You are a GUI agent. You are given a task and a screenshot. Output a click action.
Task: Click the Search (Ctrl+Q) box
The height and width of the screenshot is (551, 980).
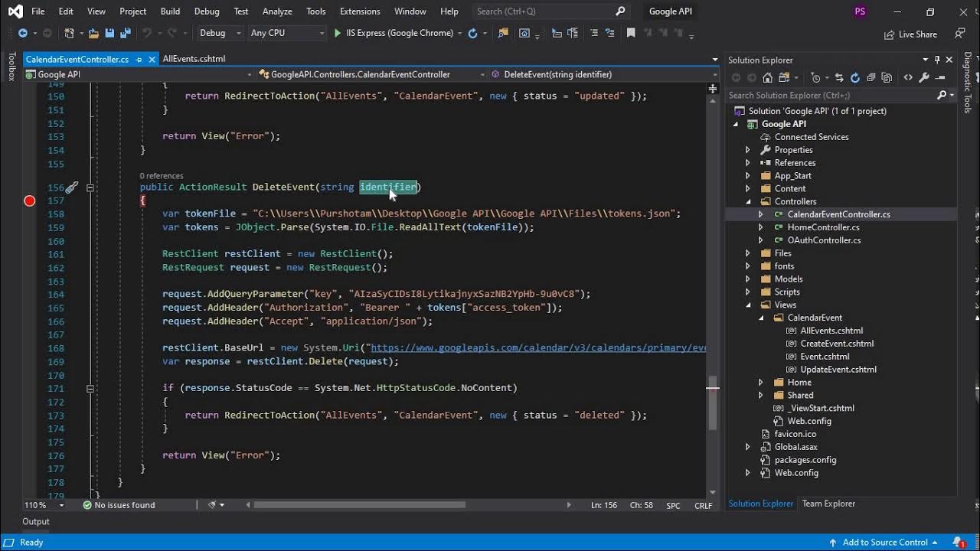pyautogui.click(x=551, y=11)
